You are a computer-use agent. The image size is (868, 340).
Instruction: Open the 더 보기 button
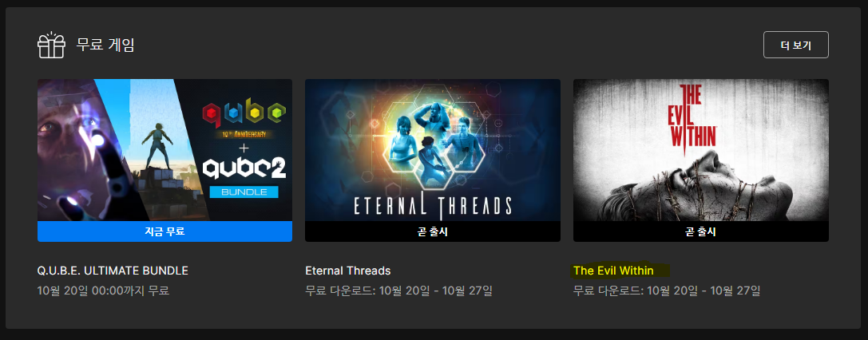coord(795,45)
